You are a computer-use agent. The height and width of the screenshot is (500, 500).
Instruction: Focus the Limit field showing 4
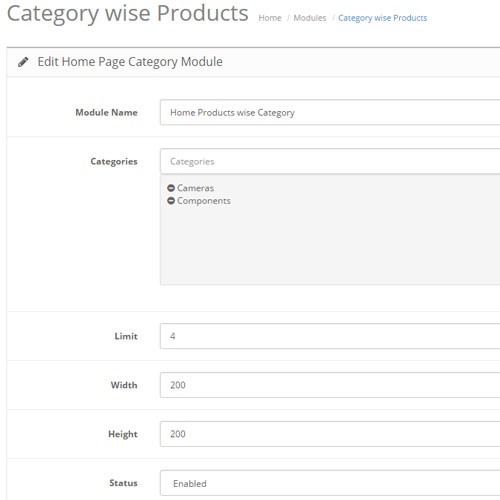330,336
